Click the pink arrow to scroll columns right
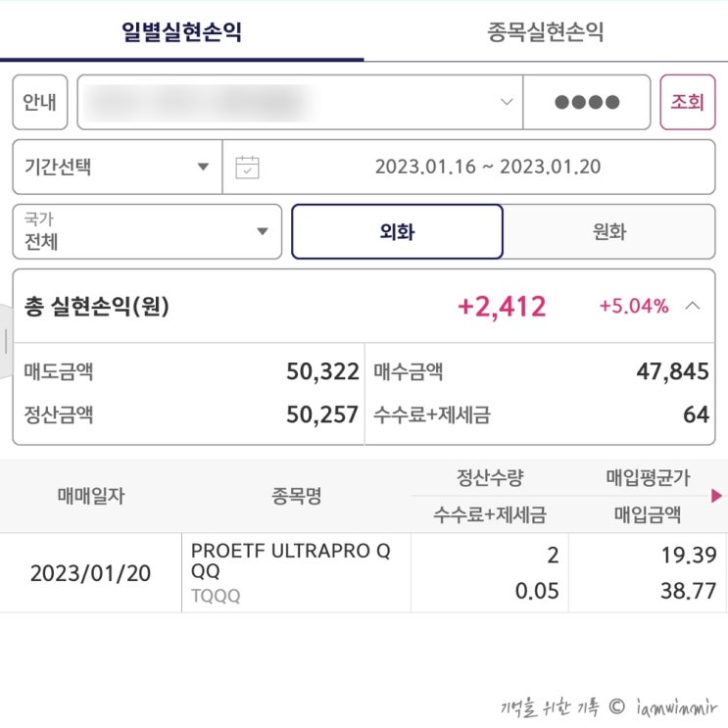The height and width of the screenshot is (728, 728). (717, 497)
